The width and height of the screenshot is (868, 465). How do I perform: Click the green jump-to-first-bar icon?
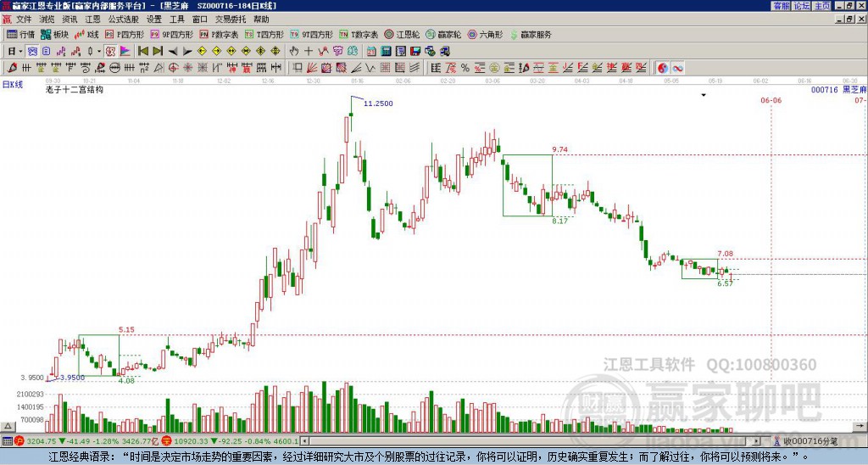pyautogui.click(x=142, y=52)
